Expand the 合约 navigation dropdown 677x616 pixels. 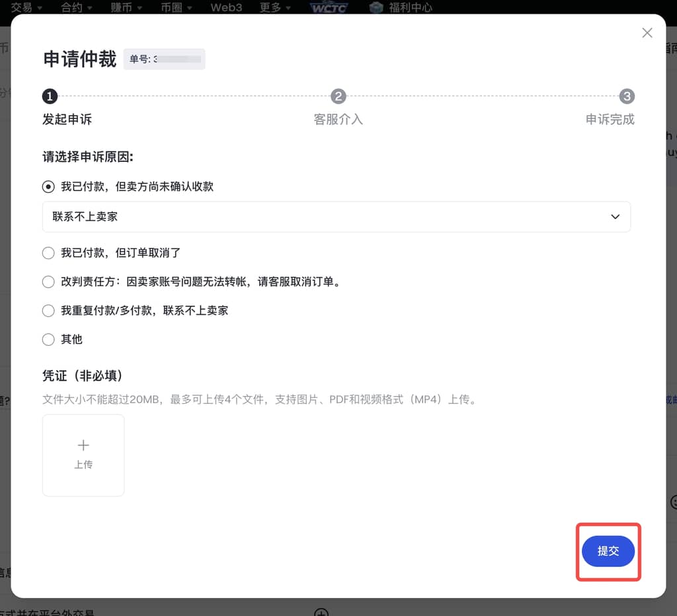pos(77,7)
